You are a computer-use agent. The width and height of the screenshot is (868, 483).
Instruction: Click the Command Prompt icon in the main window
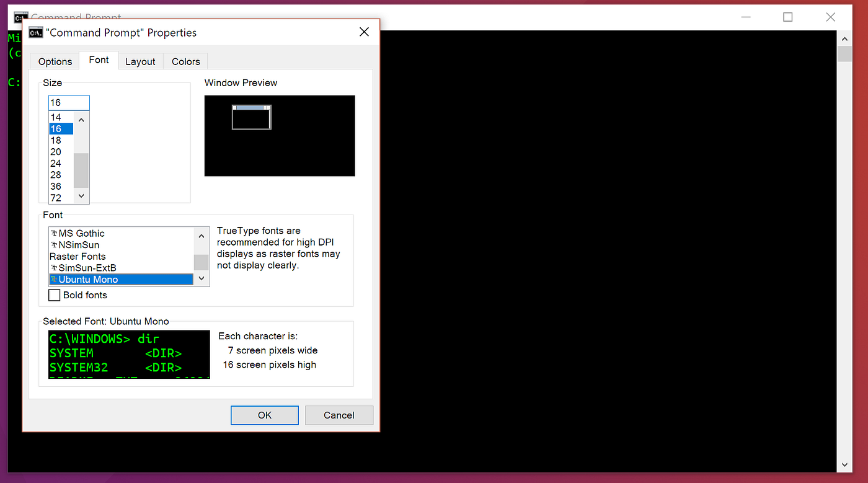click(20, 17)
